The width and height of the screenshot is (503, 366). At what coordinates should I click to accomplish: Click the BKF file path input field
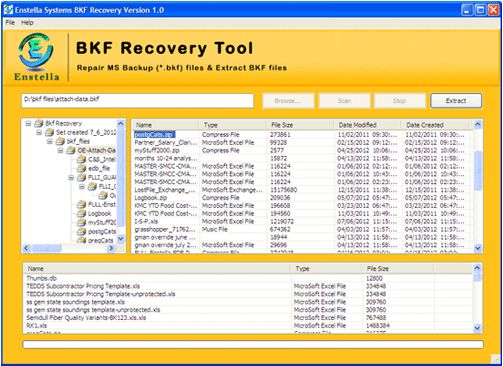tap(138, 100)
